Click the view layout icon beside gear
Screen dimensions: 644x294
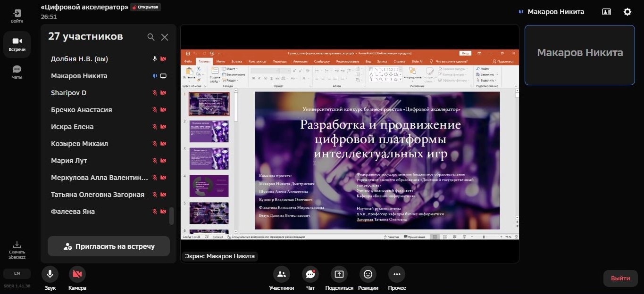[607, 12]
